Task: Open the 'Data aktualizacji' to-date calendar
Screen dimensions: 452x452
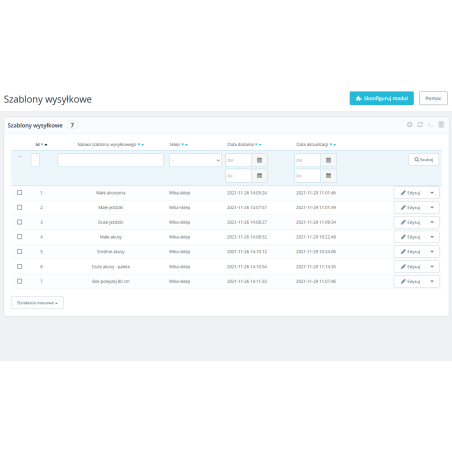Action: point(328,176)
